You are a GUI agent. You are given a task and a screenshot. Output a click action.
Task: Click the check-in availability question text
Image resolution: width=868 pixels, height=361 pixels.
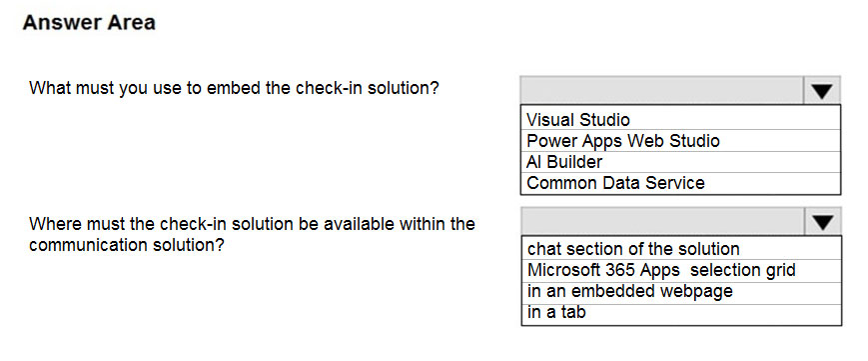[252, 235]
